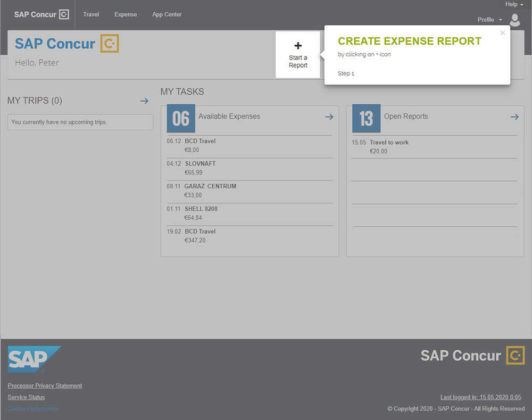
Task: Expand the Profile dropdown
Action: 489,20
